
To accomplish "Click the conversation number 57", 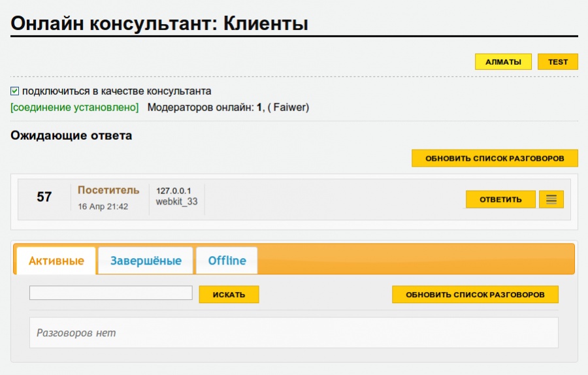I will [44, 197].
